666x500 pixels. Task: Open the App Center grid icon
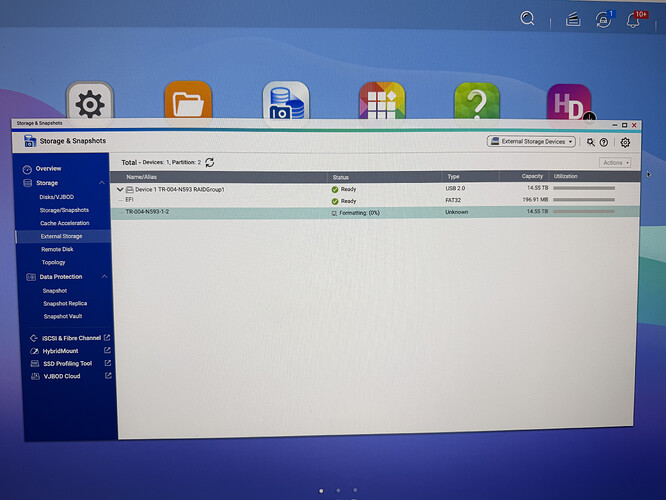[382, 101]
